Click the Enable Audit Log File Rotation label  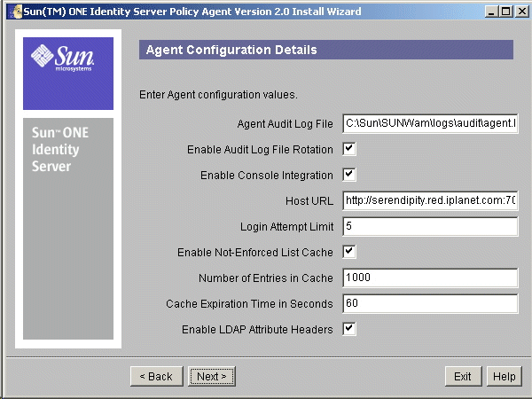click(x=260, y=150)
